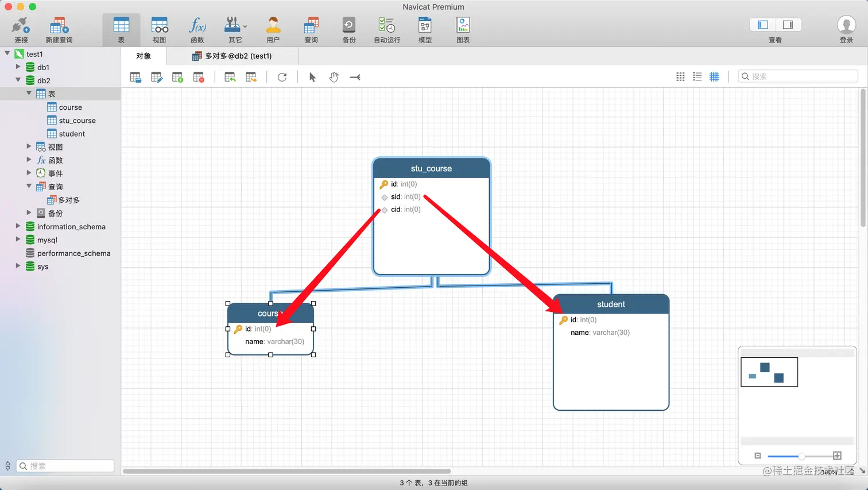Click the export wizard icon
The width and height of the screenshot is (868, 490).
pos(251,77)
